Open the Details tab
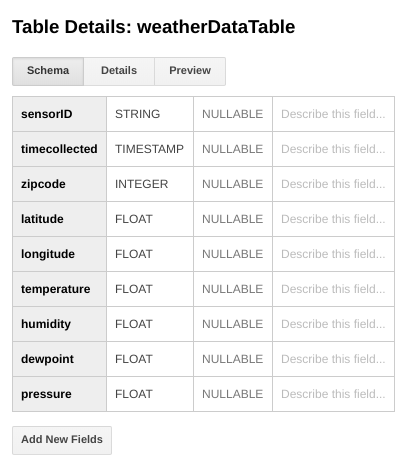Image resolution: width=402 pixels, height=462 pixels. 119,71
